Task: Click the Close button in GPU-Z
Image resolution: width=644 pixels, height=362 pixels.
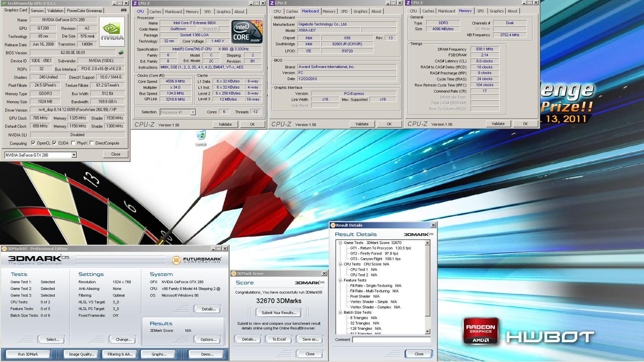Action: tap(116, 154)
